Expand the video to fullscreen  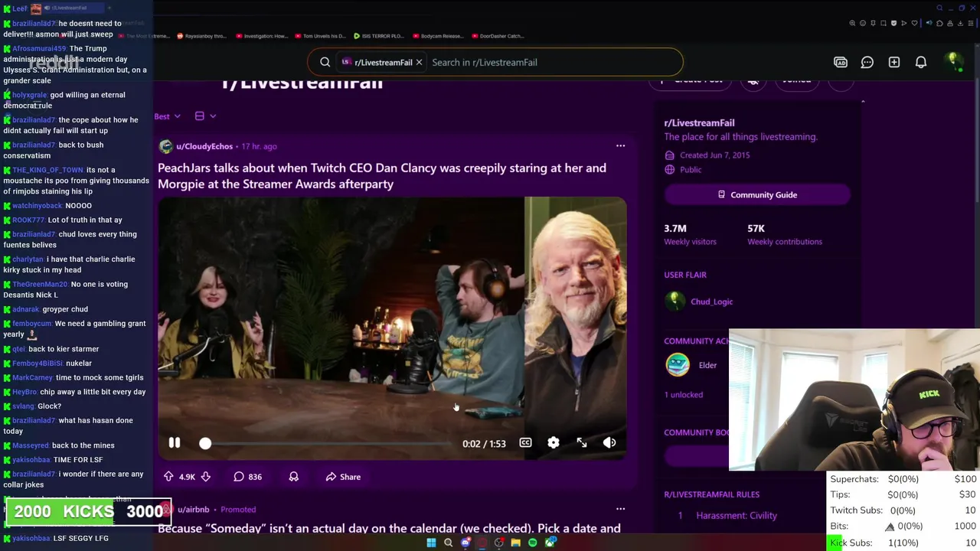[582, 443]
